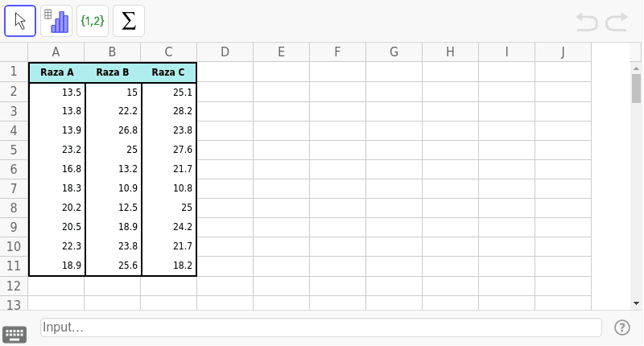644x346 pixels.
Task: Open the virtual keyboard
Action: 14,335
